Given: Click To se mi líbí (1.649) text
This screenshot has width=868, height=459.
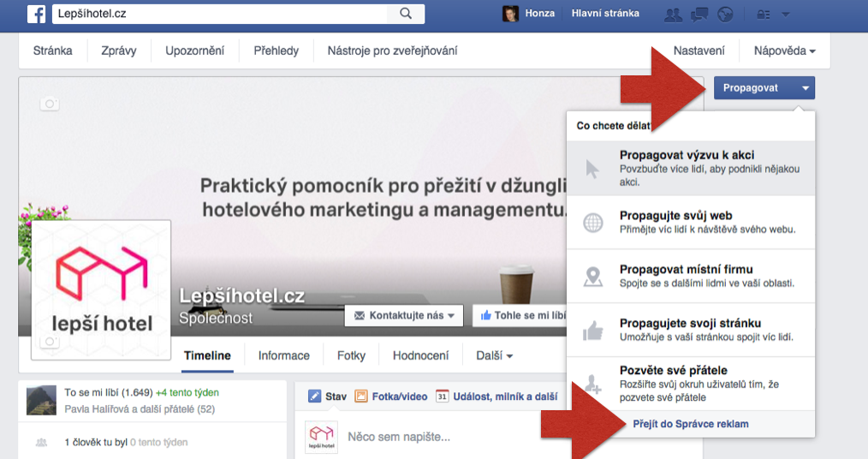Looking at the screenshot, I should pyautogui.click(x=109, y=392).
